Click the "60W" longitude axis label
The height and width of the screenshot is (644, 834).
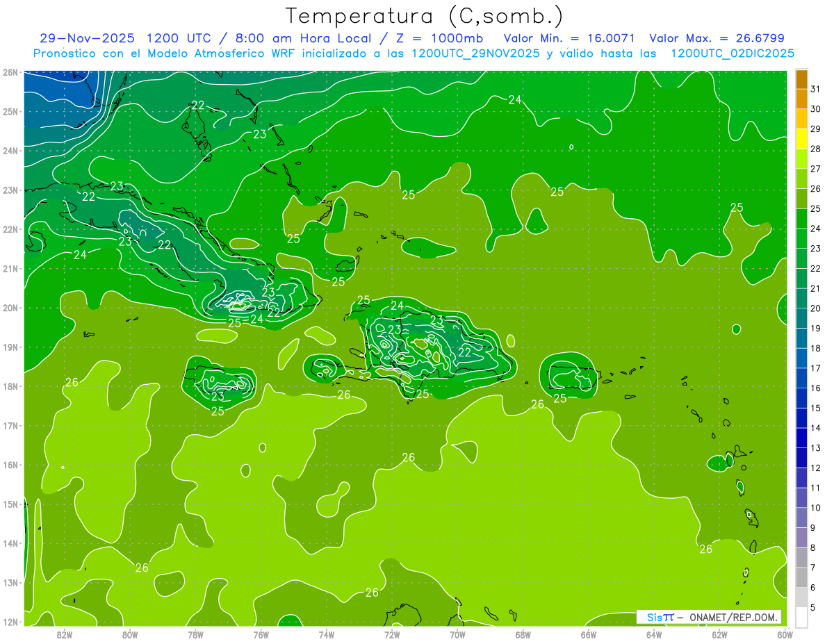click(x=785, y=634)
